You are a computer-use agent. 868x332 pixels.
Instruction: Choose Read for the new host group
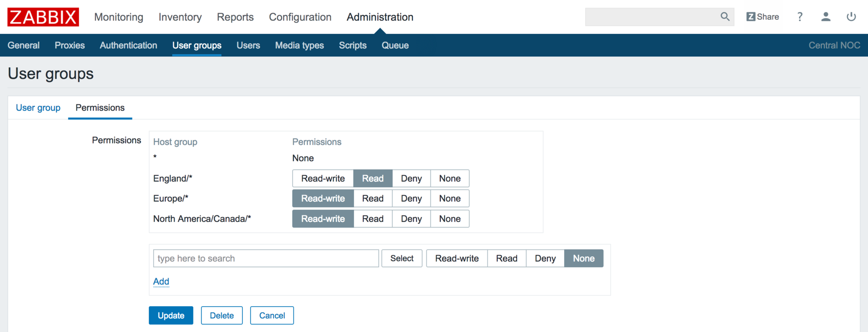pyautogui.click(x=506, y=258)
